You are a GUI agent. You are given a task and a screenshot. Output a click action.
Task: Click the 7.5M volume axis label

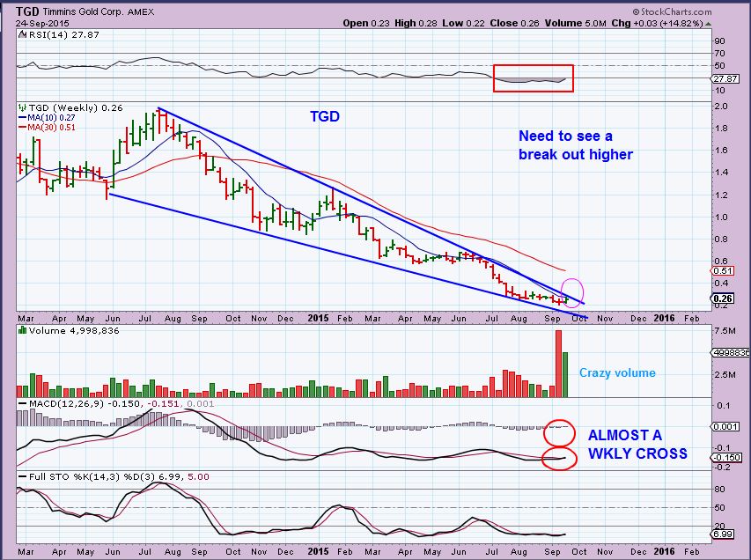[725, 330]
